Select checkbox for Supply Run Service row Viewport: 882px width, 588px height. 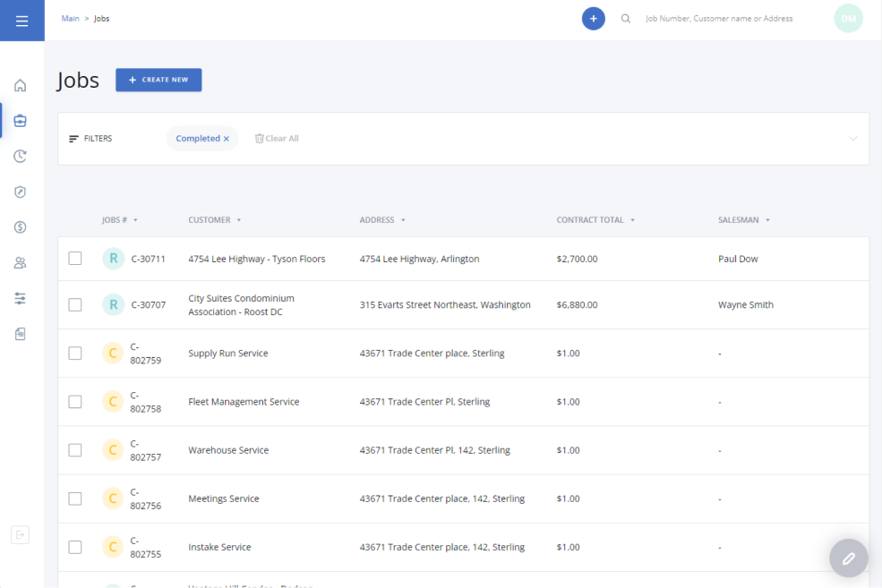tap(75, 354)
